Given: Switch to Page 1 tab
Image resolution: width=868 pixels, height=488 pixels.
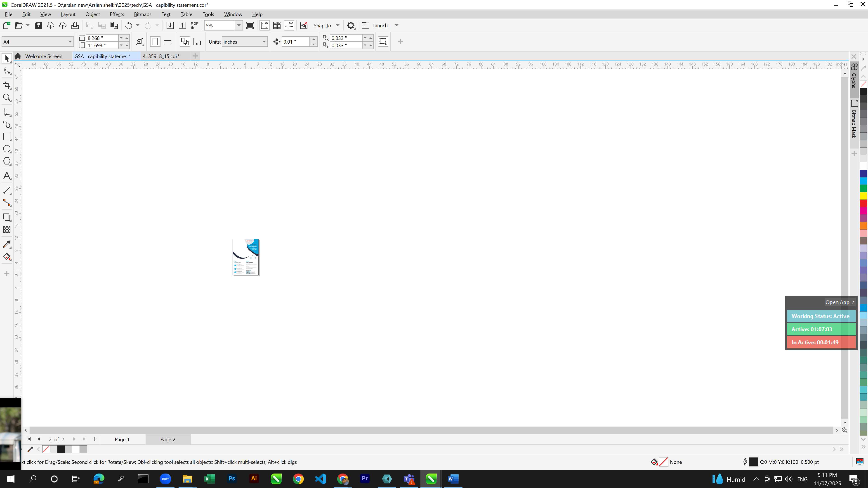Looking at the screenshot, I should pyautogui.click(x=122, y=439).
